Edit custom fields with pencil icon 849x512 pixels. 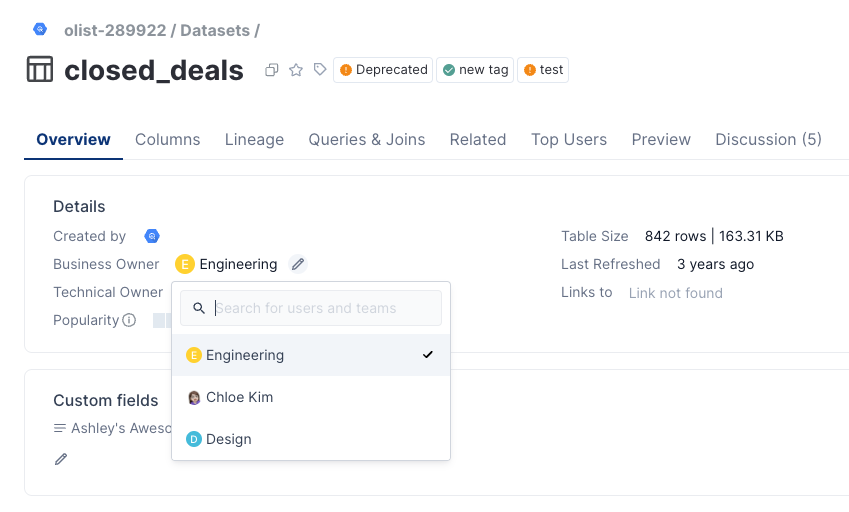(x=61, y=459)
